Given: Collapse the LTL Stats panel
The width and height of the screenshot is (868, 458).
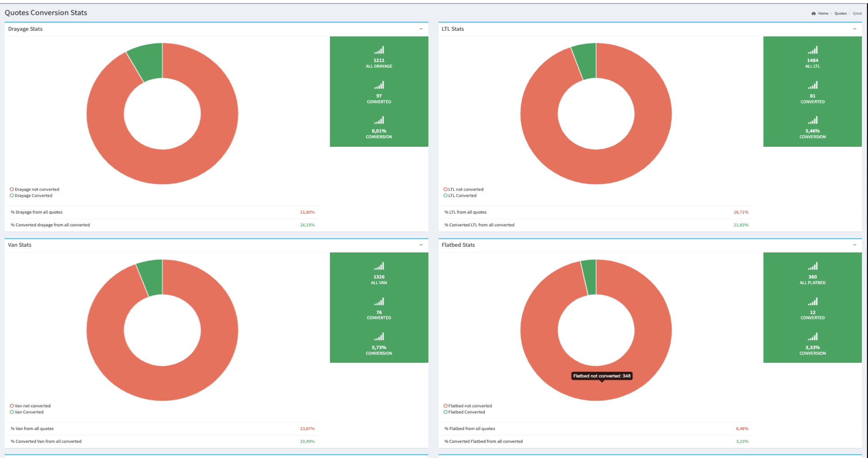Looking at the screenshot, I should (855, 29).
